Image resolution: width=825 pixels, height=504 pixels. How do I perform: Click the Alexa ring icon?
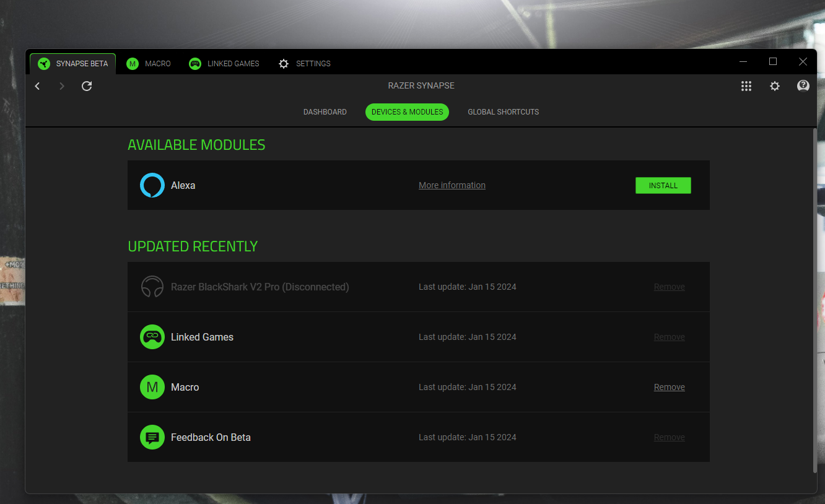pyautogui.click(x=152, y=185)
